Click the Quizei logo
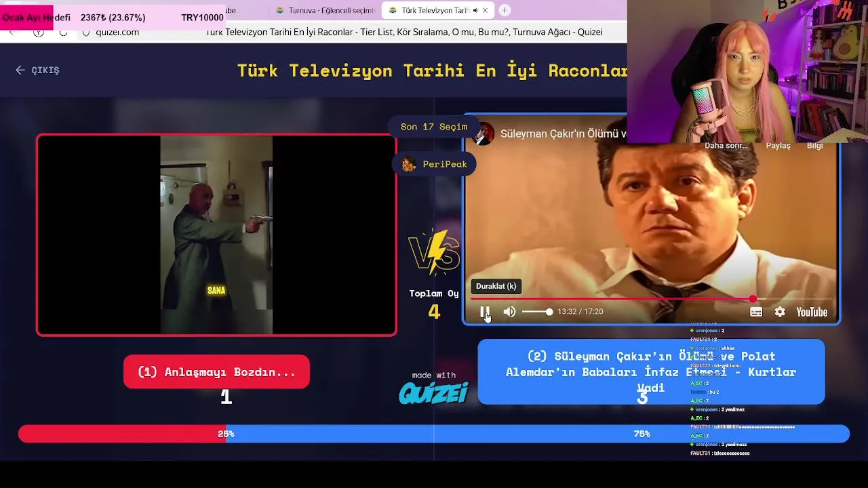The height and width of the screenshot is (488, 868). point(433,392)
